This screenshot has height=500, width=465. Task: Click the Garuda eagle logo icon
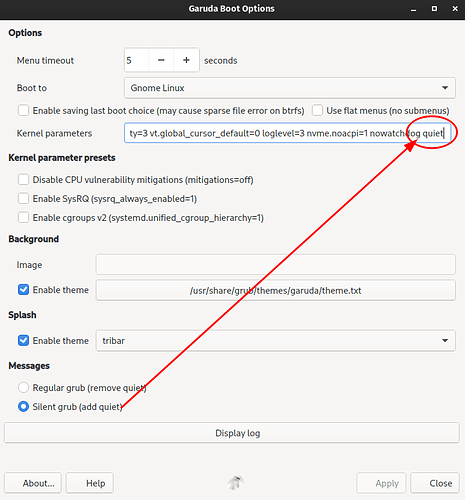click(236, 483)
